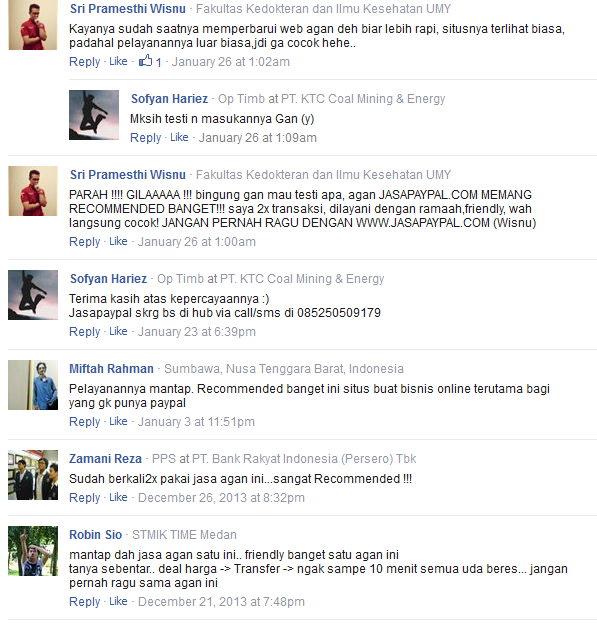Open Sri Pramesthi Wisnu's top avatar
The height and width of the screenshot is (627, 597).
[33, 25]
